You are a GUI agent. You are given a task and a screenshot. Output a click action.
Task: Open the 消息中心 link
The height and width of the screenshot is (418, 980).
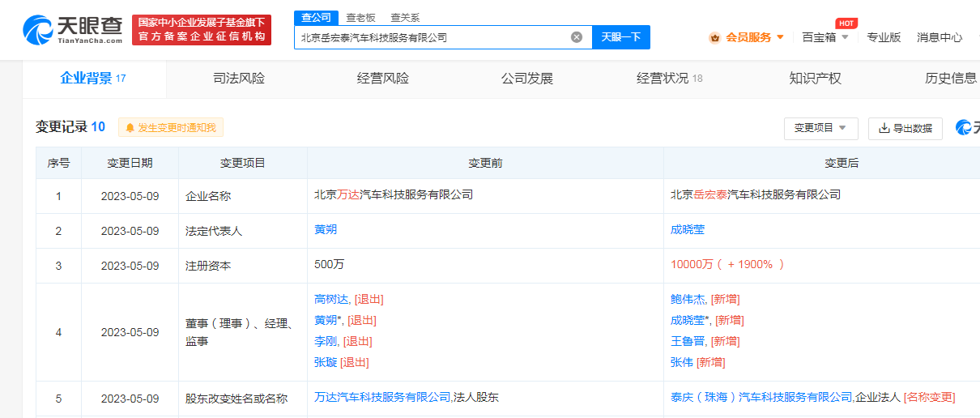point(940,37)
